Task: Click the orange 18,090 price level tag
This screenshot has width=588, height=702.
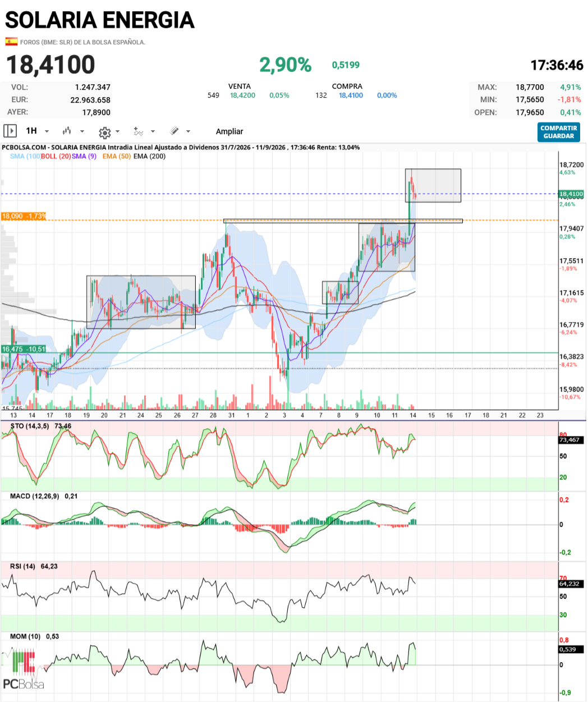Action: pos(24,216)
